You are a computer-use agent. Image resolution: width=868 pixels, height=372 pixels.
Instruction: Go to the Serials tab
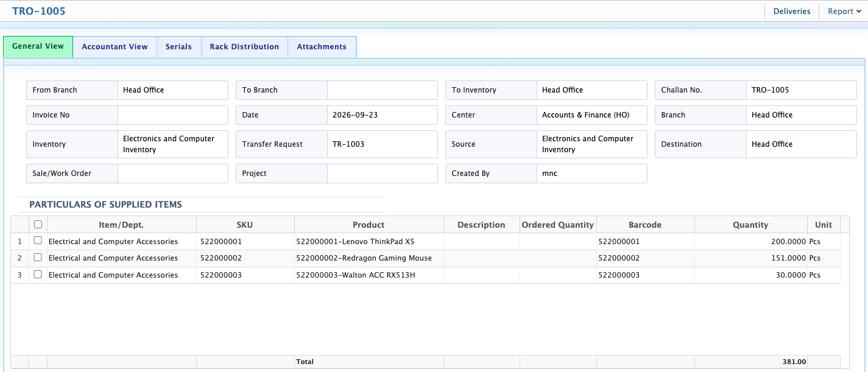pyautogui.click(x=178, y=47)
